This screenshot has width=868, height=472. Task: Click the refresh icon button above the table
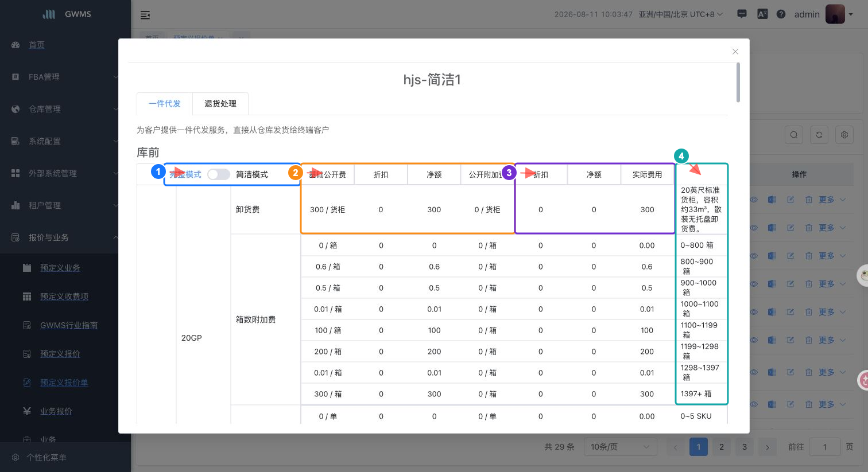[819, 135]
